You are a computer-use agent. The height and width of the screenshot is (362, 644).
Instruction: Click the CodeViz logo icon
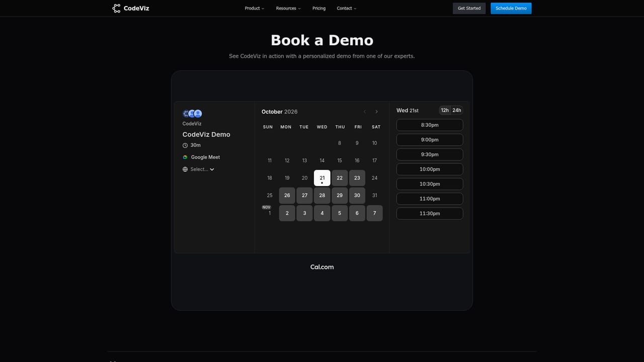[x=116, y=8]
